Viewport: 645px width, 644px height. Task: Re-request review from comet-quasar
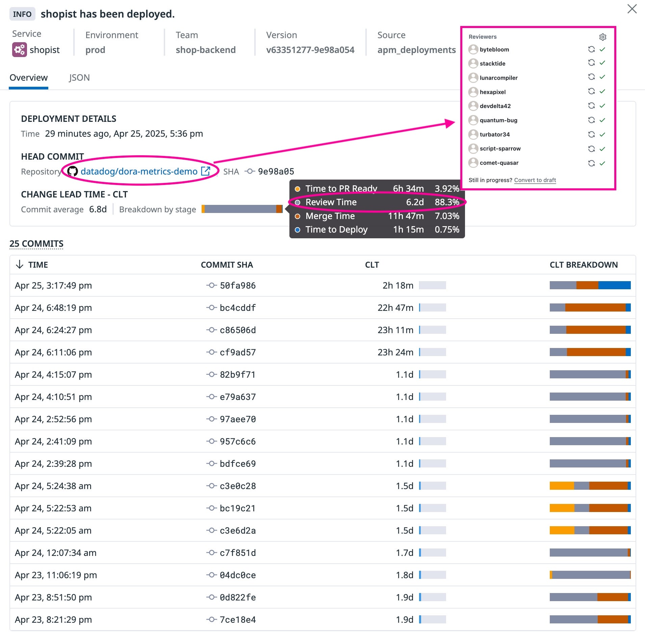click(591, 163)
